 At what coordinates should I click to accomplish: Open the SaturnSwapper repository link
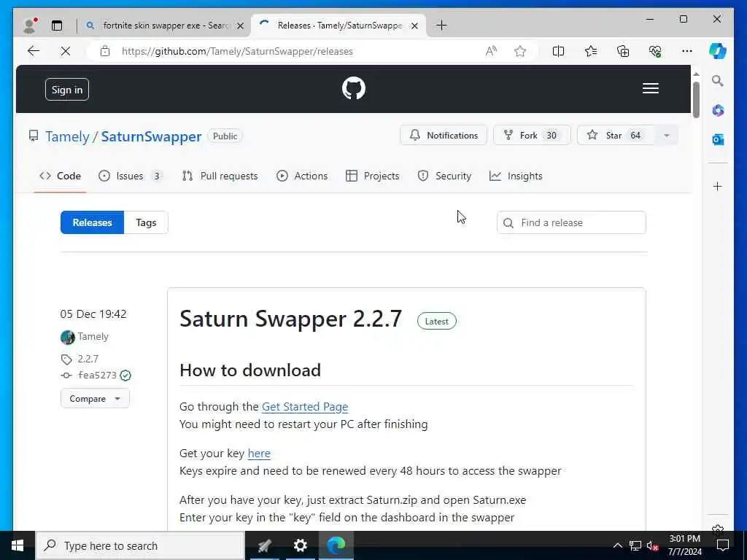[x=151, y=136]
